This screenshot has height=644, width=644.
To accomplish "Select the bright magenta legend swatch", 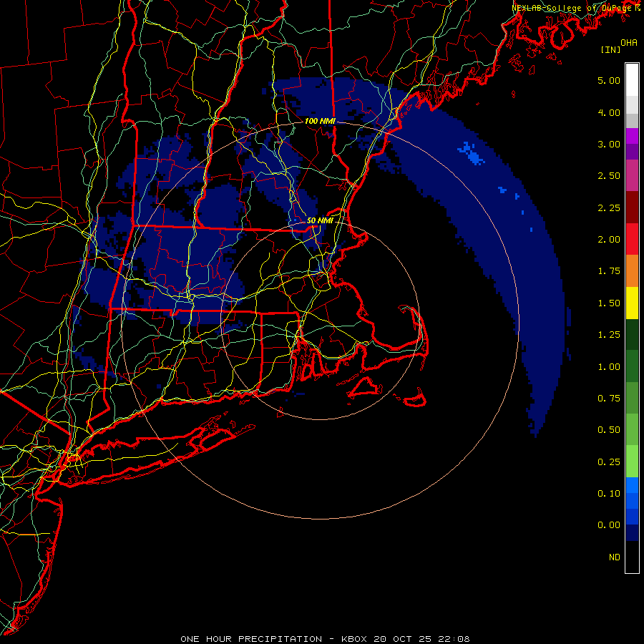I will pos(632,136).
